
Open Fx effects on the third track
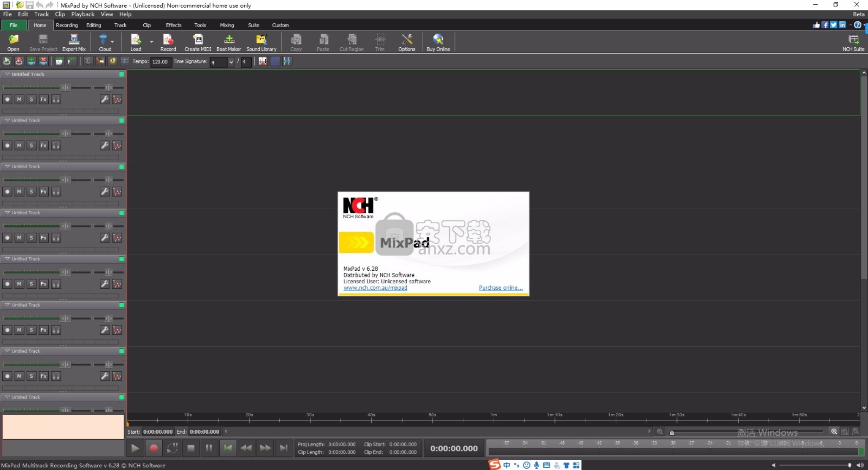(x=44, y=192)
